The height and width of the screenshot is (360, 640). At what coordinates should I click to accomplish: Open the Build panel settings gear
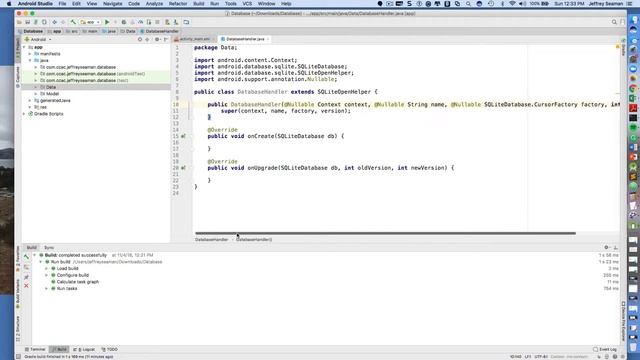606,247
